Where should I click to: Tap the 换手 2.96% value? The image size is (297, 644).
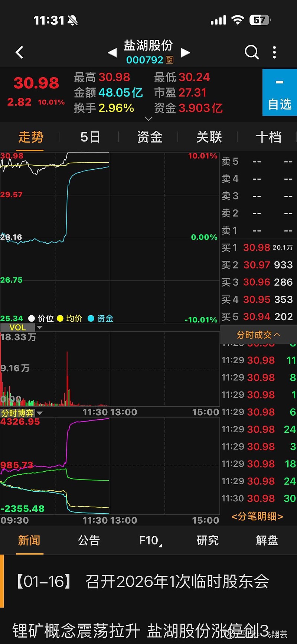pyautogui.click(x=116, y=108)
